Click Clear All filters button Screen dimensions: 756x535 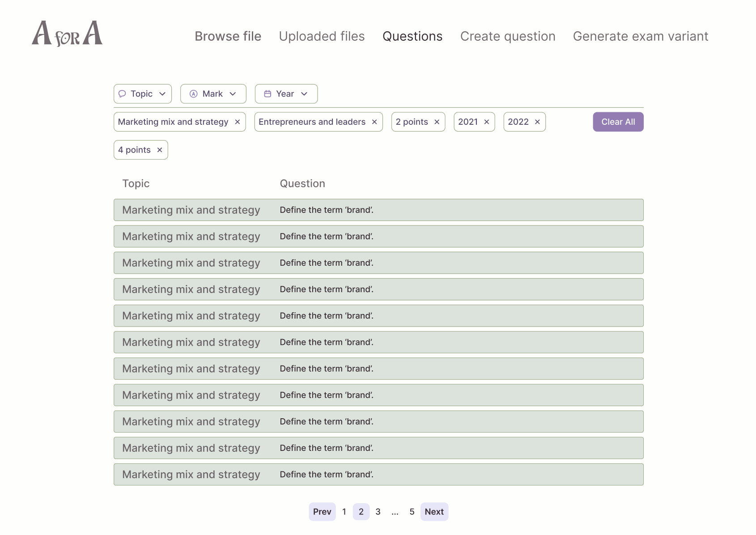[x=618, y=122]
